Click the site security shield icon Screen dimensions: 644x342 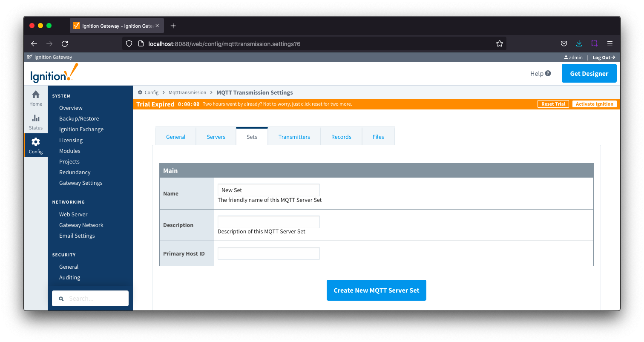point(129,43)
